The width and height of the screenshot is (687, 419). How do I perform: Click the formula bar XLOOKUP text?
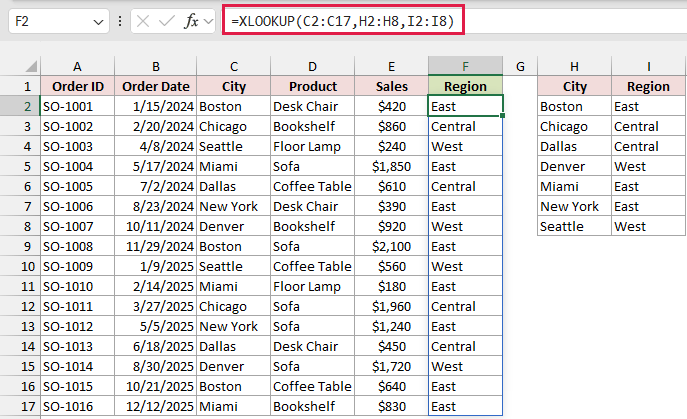(343, 21)
